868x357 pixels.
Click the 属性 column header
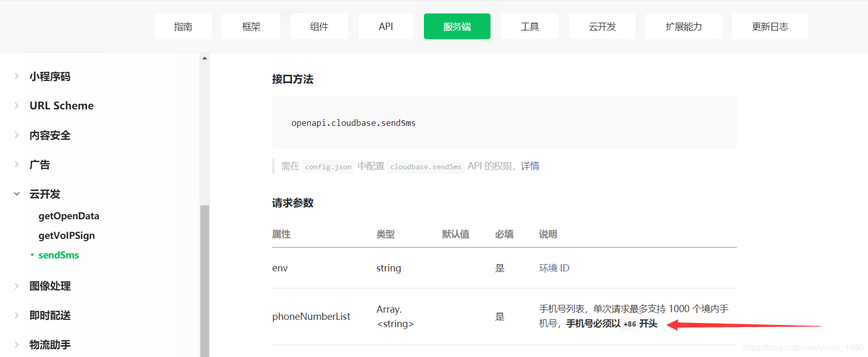pos(281,234)
